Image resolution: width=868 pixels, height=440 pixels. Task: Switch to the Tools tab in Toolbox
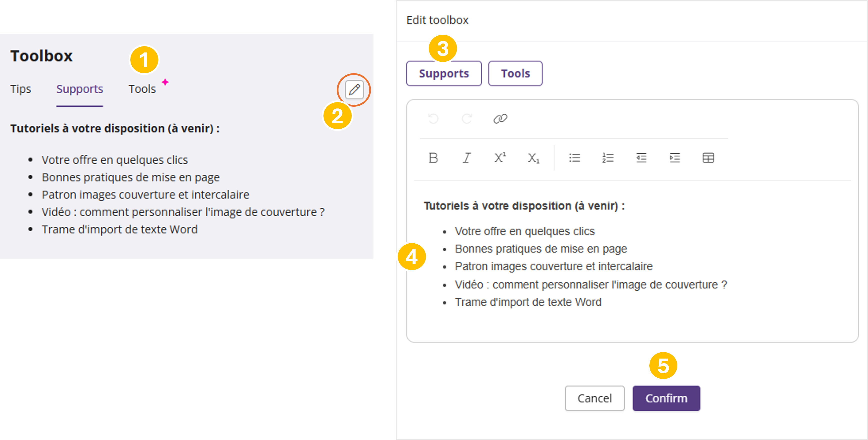tap(142, 89)
